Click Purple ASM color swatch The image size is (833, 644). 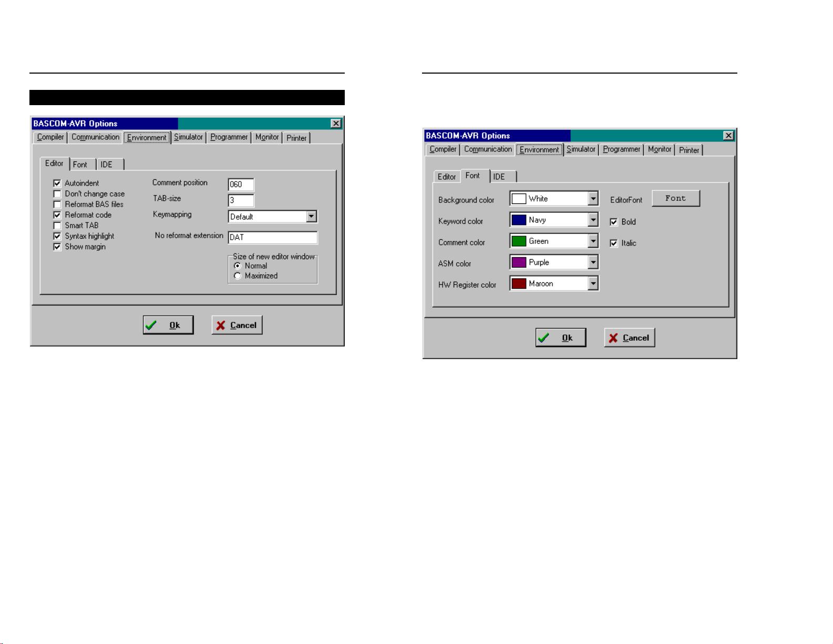tap(519, 262)
